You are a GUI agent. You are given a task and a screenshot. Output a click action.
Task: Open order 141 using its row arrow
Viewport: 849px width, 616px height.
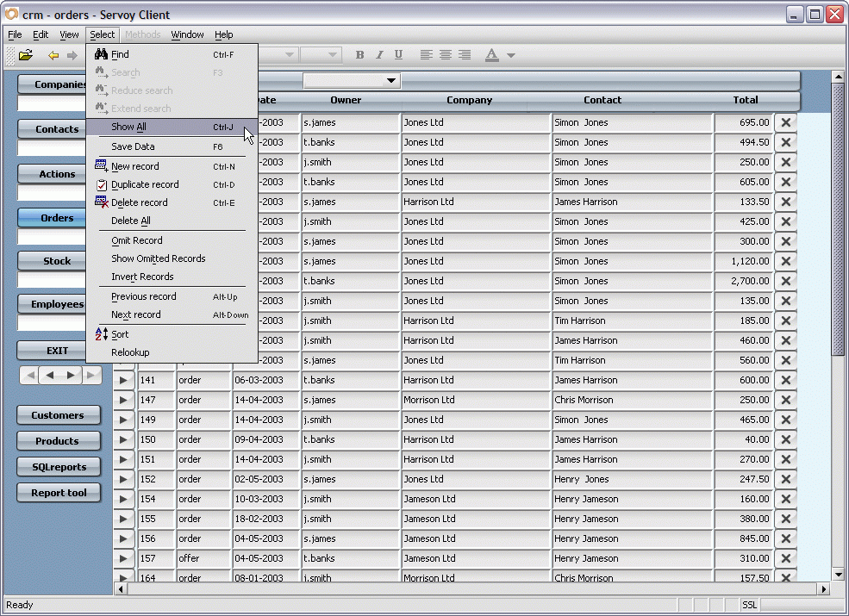[x=123, y=380]
